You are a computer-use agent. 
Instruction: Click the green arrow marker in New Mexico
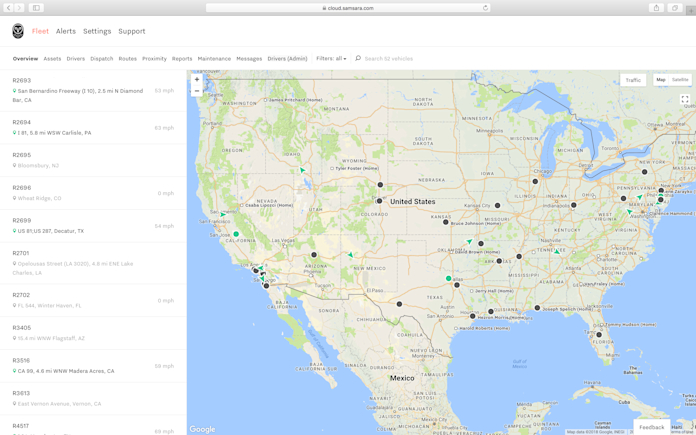tap(351, 255)
